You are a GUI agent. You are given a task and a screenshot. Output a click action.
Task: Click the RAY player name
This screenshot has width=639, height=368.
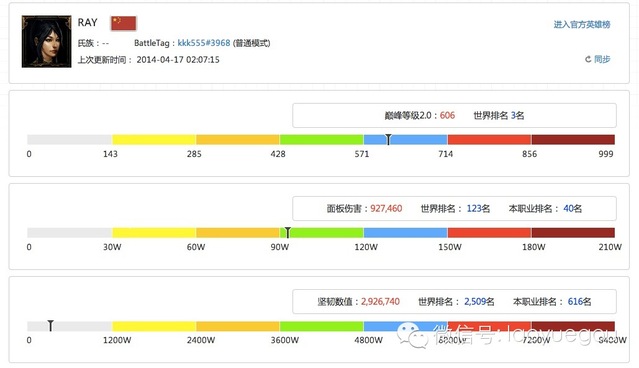click(x=88, y=22)
